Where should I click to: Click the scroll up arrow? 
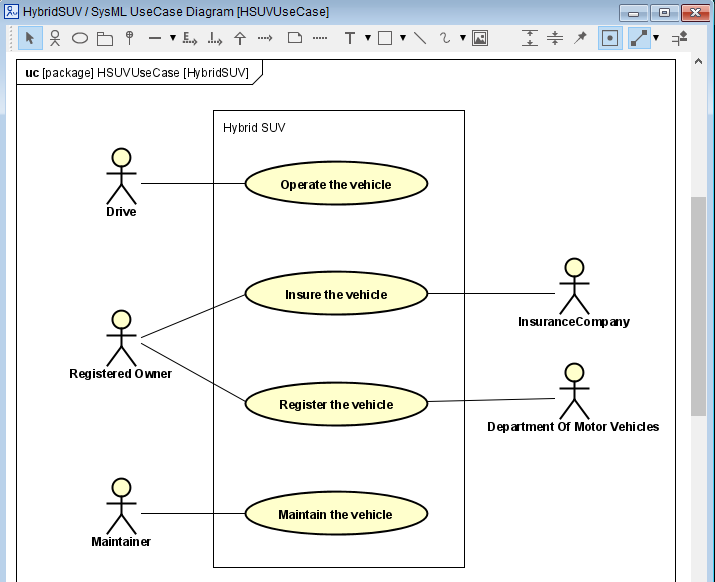pyautogui.click(x=698, y=62)
